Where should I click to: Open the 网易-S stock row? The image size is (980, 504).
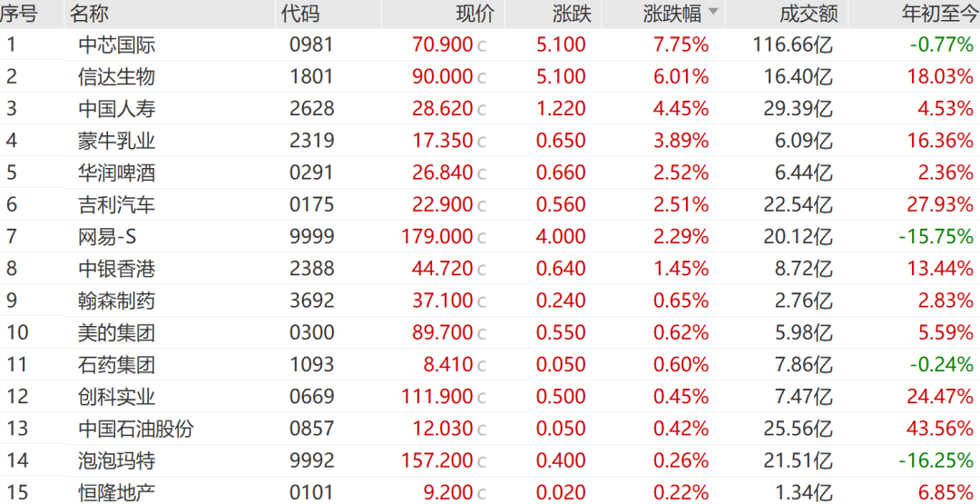[x=107, y=237]
